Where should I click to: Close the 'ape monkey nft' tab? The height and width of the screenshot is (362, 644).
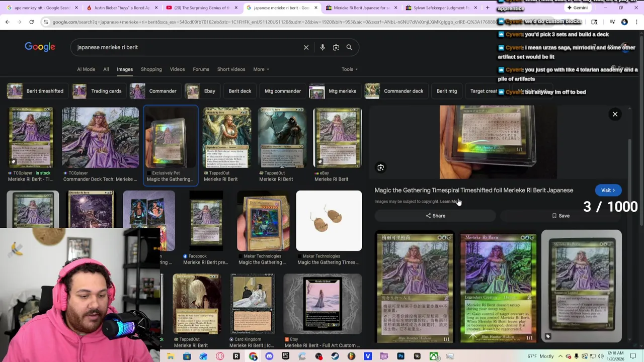[x=76, y=8]
